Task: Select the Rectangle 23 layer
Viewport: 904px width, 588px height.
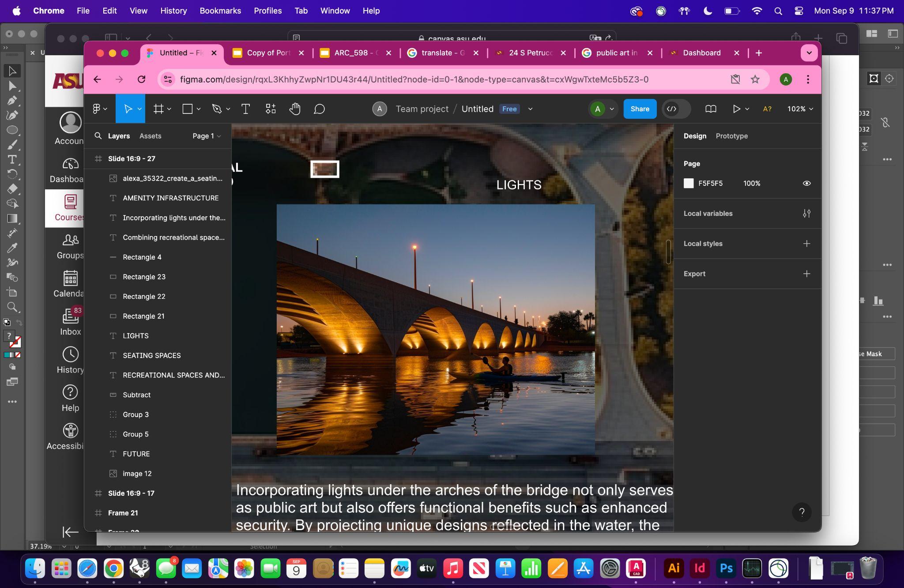Action: coord(144,277)
